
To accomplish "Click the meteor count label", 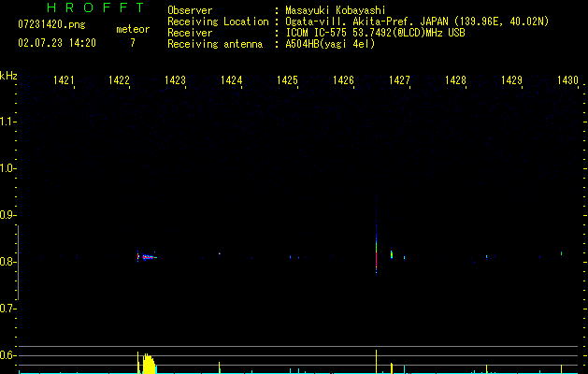I will (x=133, y=29).
